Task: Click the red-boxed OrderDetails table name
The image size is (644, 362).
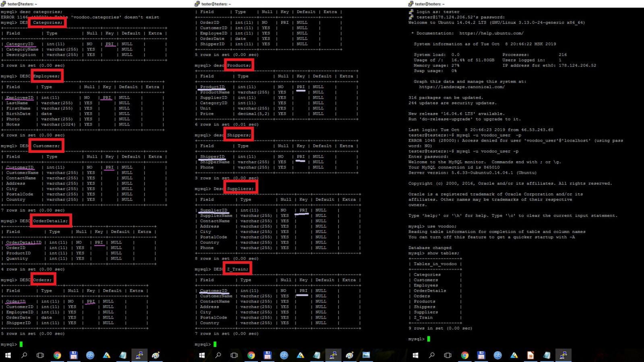Action: [50, 221]
